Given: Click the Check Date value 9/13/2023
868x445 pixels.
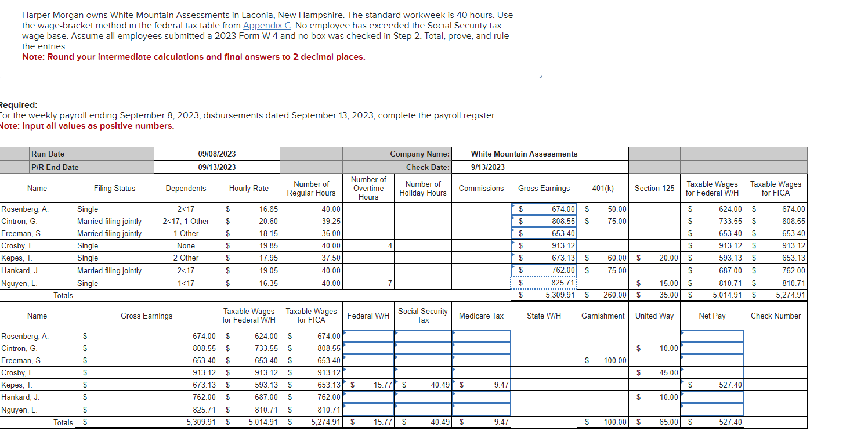Looking at the screenshot, I should tap(488, 167).
